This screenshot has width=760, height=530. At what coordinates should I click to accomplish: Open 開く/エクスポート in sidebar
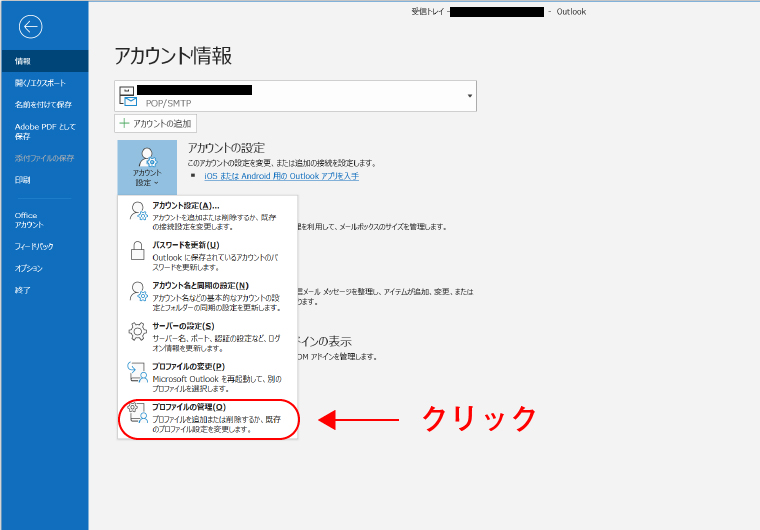point(45,83)
